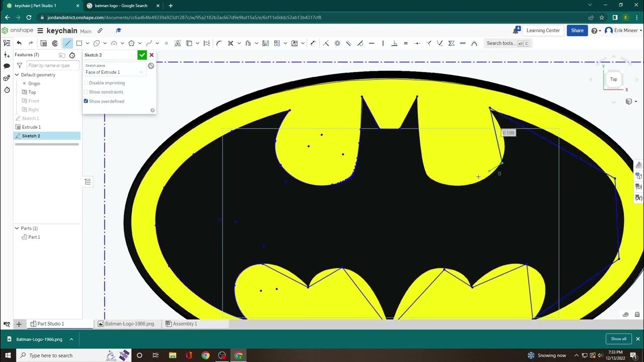Select the Arc sketch tool

pyautogui.click(x=114, y=43)
